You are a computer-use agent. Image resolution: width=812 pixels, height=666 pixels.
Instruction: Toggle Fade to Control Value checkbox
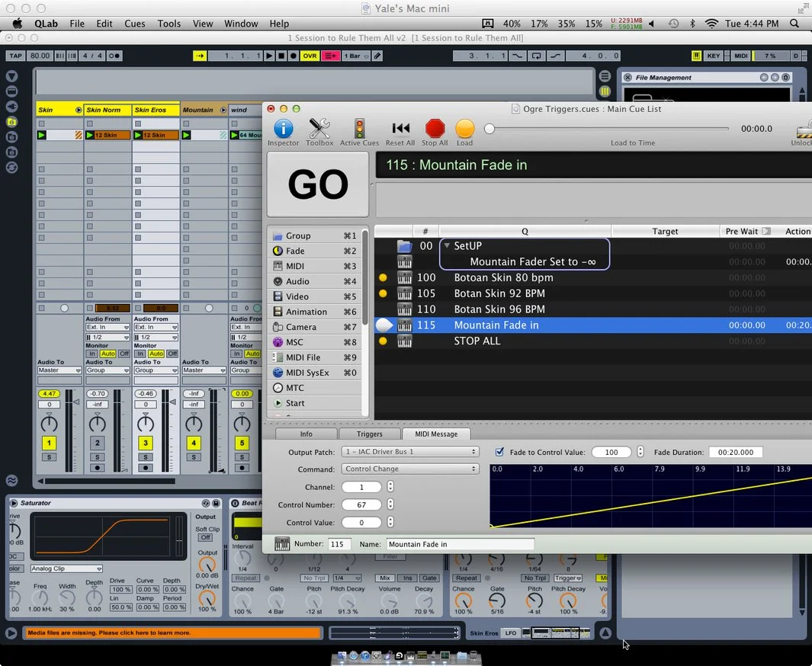pos(499,452)
